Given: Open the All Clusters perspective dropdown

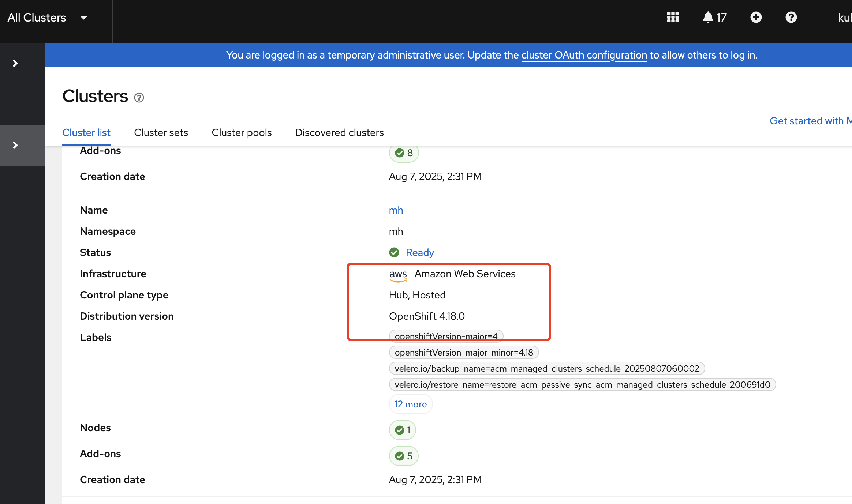Looking at the screenshot, I should pyautogui.click(x=48, y=18).
